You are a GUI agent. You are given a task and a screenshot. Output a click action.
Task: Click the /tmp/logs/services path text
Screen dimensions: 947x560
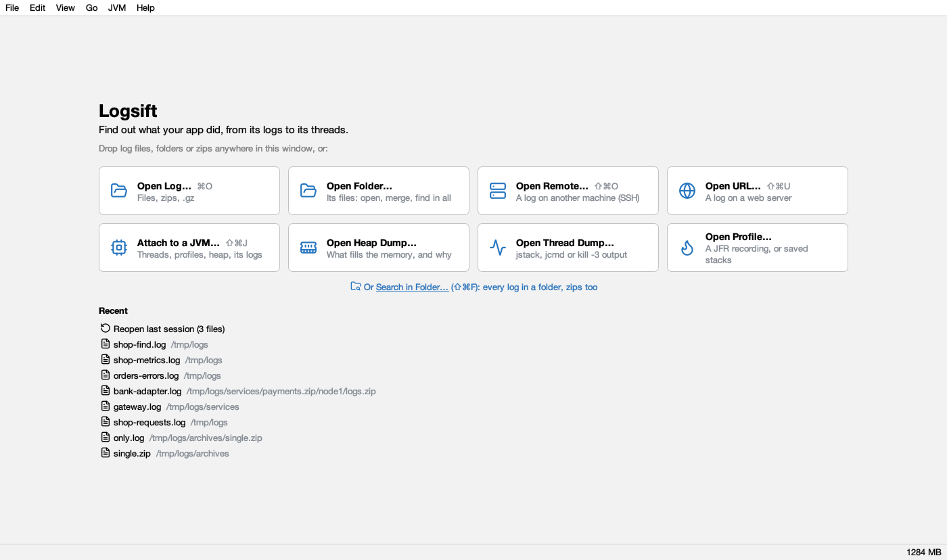pos(203,406)
